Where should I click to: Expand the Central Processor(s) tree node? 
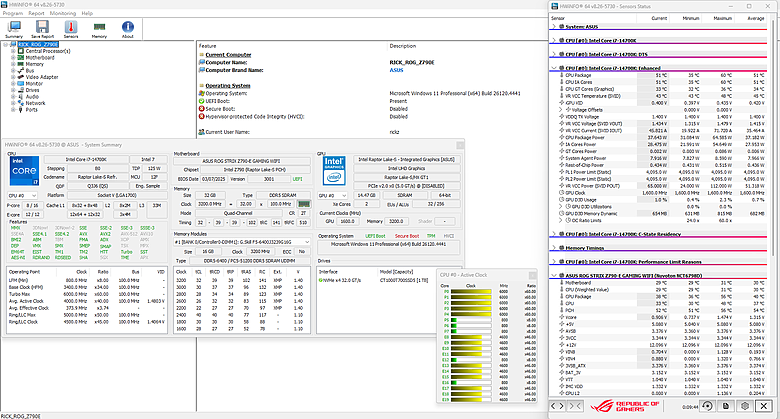13,51
